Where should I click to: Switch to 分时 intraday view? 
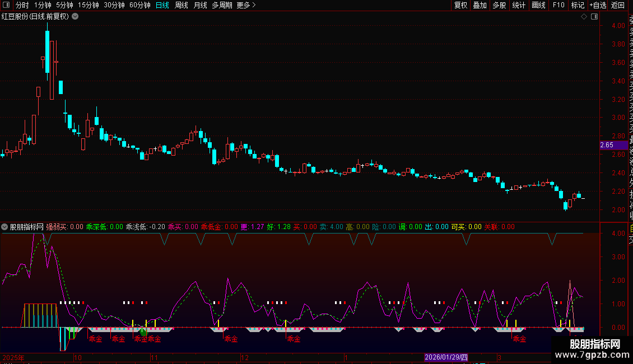pos(22,6)
